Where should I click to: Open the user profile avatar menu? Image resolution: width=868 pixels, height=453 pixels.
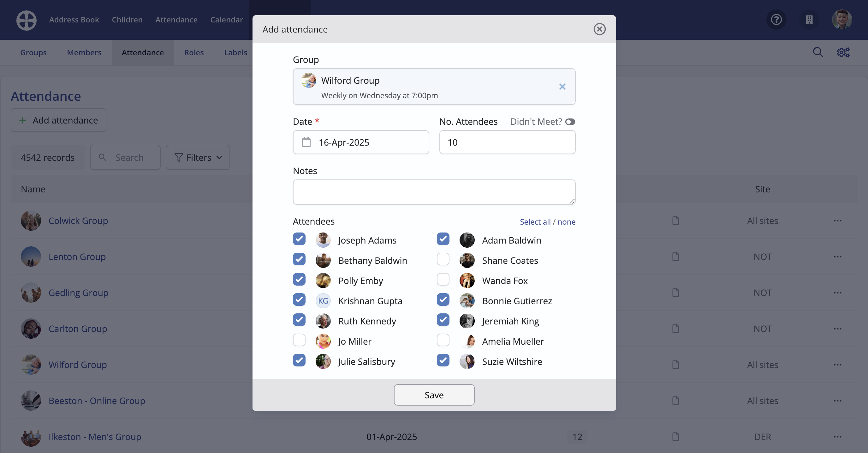[x=842, y=20]
